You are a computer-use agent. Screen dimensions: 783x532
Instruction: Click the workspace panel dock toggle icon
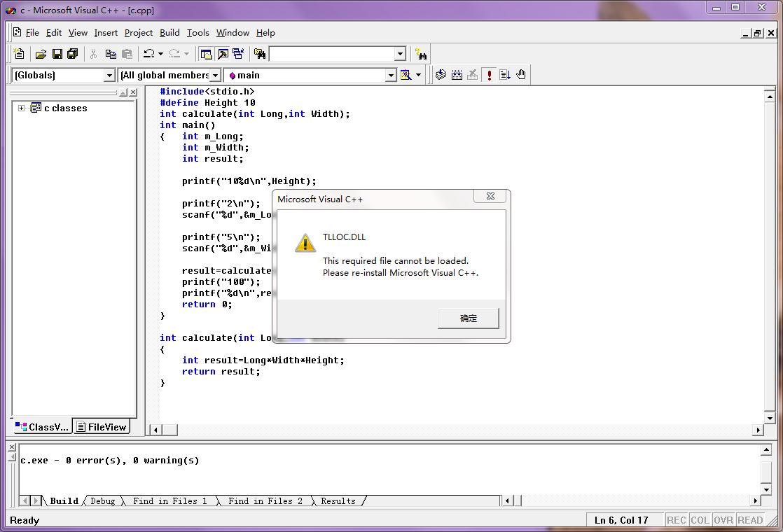pos(123,92)
